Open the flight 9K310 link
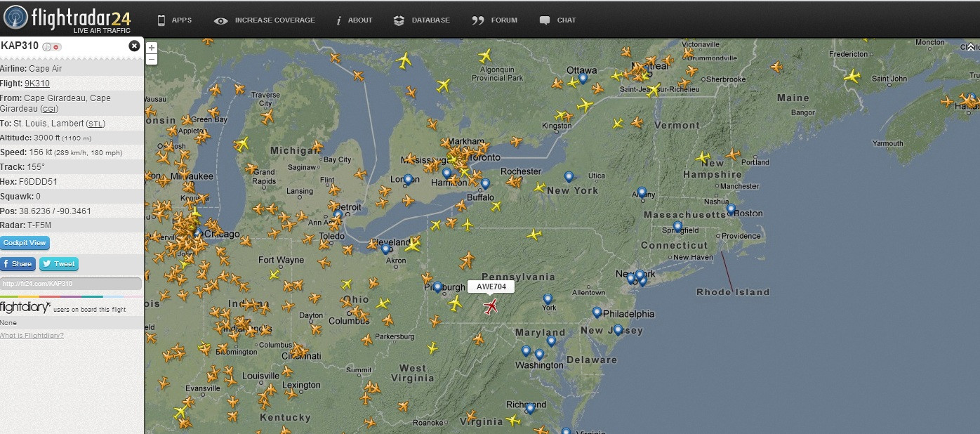Image resolution: width=980 pixels, height=434 pixels. [37, 84]
